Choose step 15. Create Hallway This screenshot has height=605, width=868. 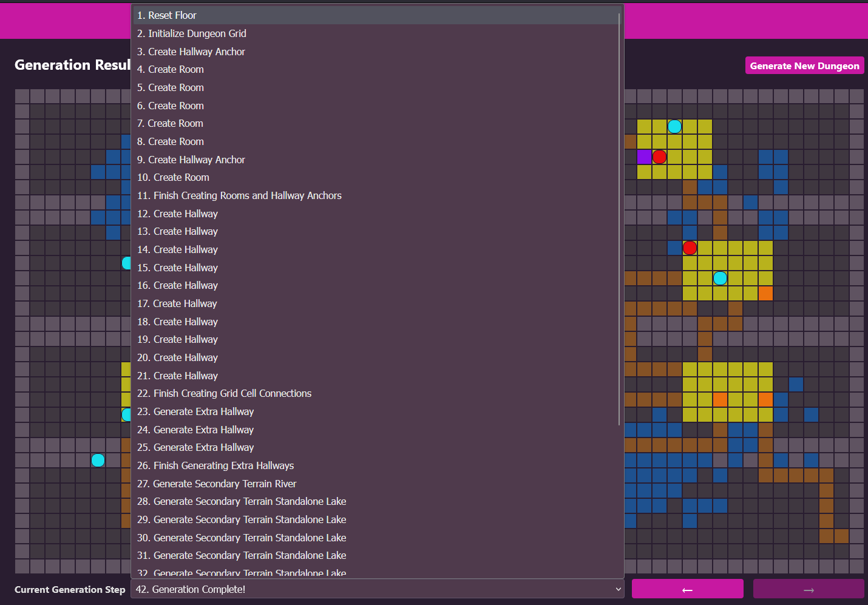pyautogui.click(x=376, y=268)
